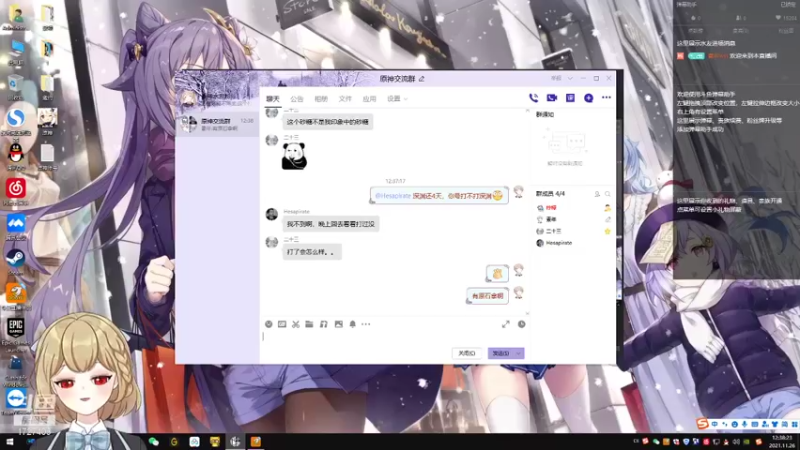The width and height of the screenshot is (800, 450).
Task: Click the @Hesapirate mention in the sent message
Action: tap(393, 196)
